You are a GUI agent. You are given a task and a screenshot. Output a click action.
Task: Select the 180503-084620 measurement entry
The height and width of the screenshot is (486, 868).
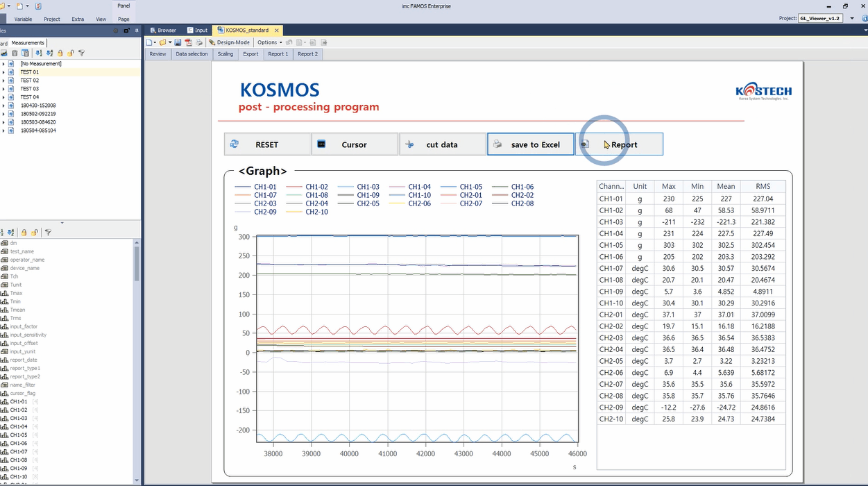pyautogui.click(x=38, y=122)
